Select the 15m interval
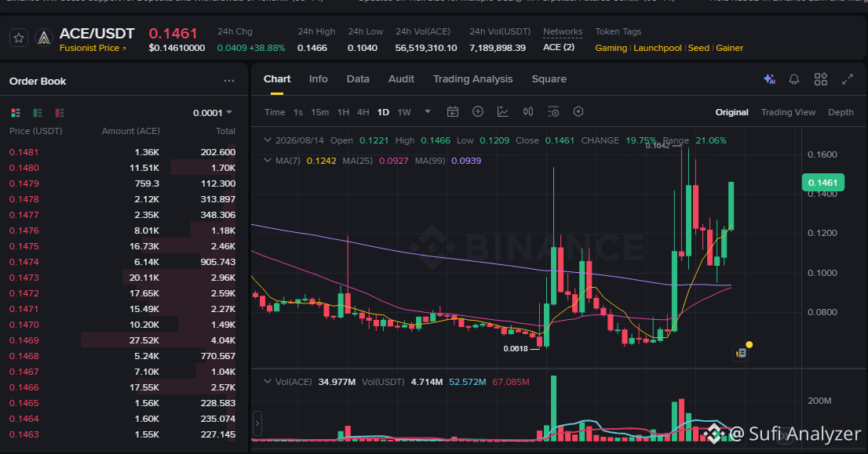868x454 pixels. coord(319,112)
